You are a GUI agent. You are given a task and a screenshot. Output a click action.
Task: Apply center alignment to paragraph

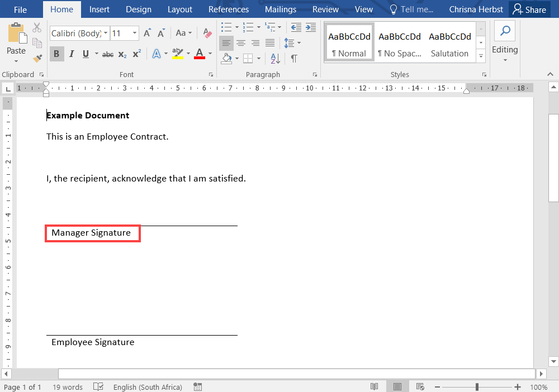pos(241,43)
